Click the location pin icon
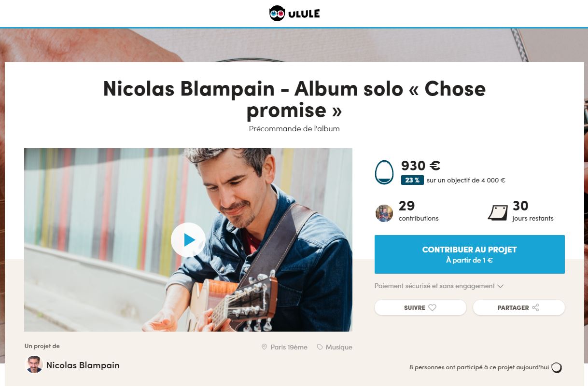The height and width of the screenshot is (390, 588). point(264,347)
